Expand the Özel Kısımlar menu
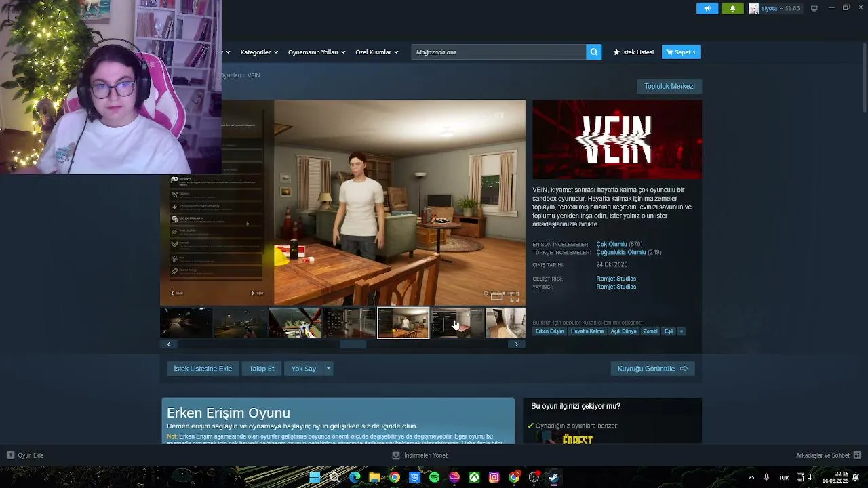 (377, 52)
